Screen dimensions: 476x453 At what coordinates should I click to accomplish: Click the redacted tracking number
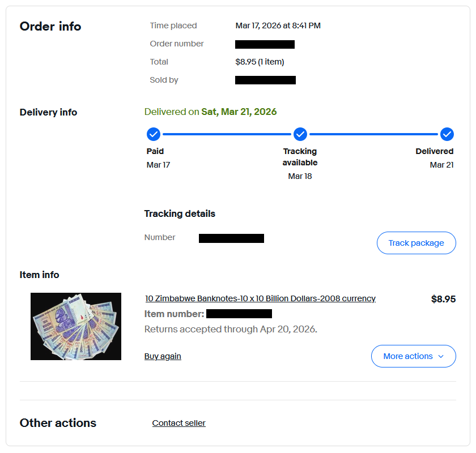[231, 238]
